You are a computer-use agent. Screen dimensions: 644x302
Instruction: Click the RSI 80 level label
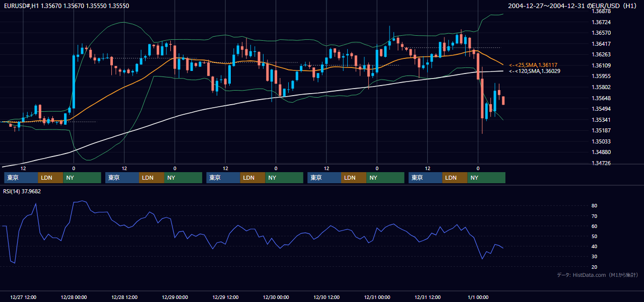595,206
